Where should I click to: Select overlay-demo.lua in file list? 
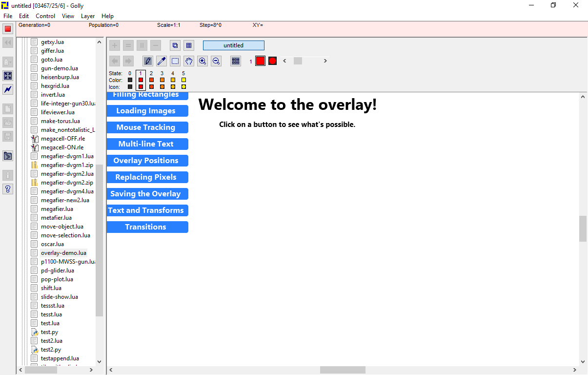[63, 253]
